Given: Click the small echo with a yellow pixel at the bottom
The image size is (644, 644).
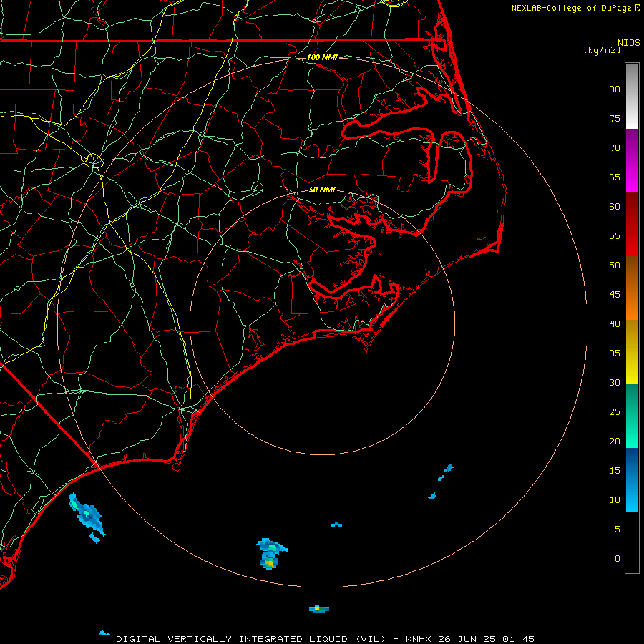Looking at the screenshot, I should click(x=319, y=609).
